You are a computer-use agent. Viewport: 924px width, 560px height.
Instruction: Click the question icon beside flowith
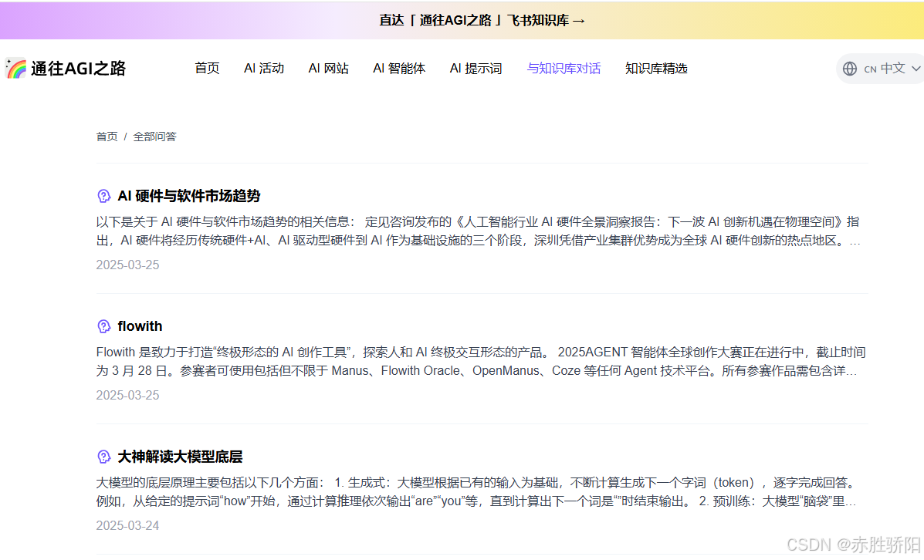103,326
